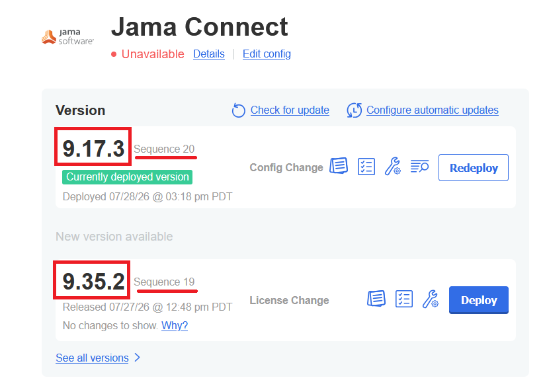Click the Sequence 19 label
The width and height of the screenshot is (545, 392).
tap(164, 282)
